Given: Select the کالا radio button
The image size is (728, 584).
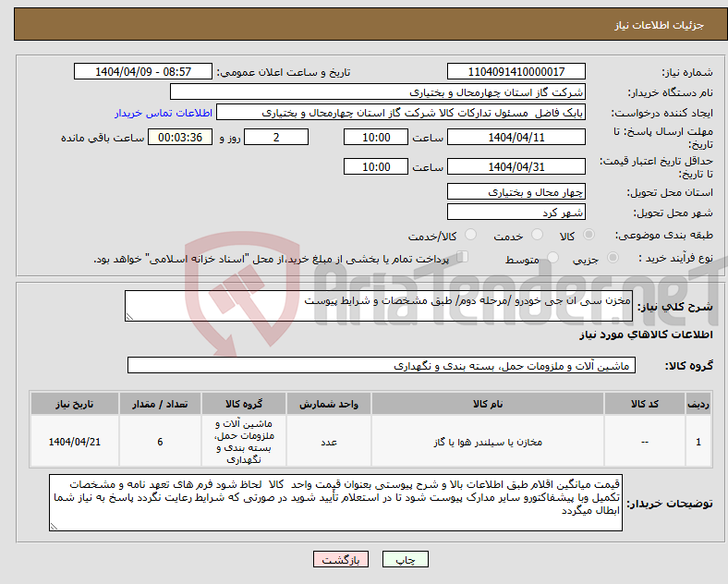Looking at the screenshot, I should point(588,235).
